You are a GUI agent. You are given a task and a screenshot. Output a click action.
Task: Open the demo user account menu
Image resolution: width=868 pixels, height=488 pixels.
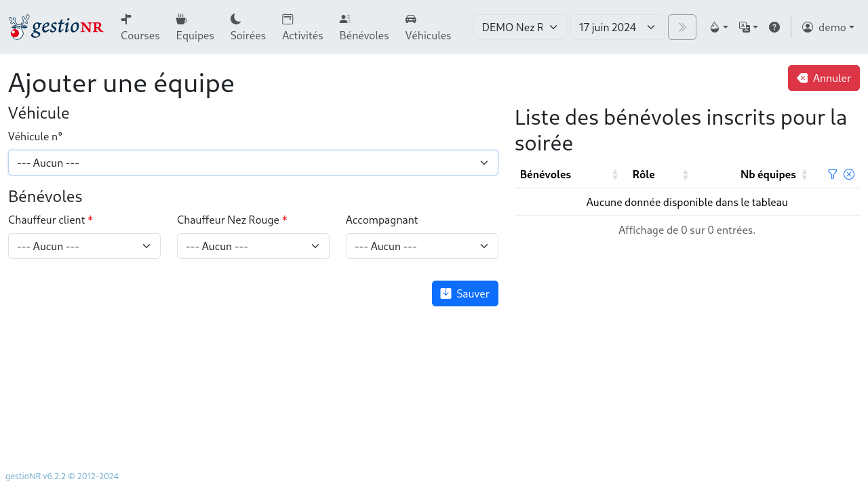point(828,27)
